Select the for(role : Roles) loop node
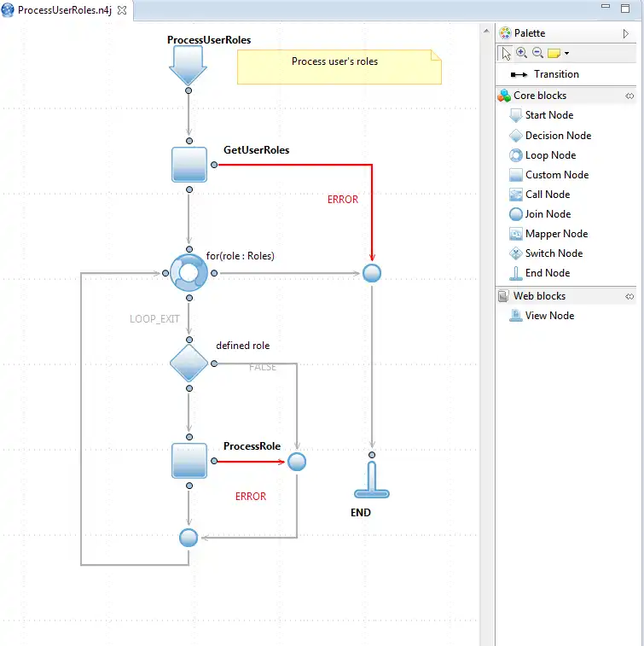 point(189,273)
